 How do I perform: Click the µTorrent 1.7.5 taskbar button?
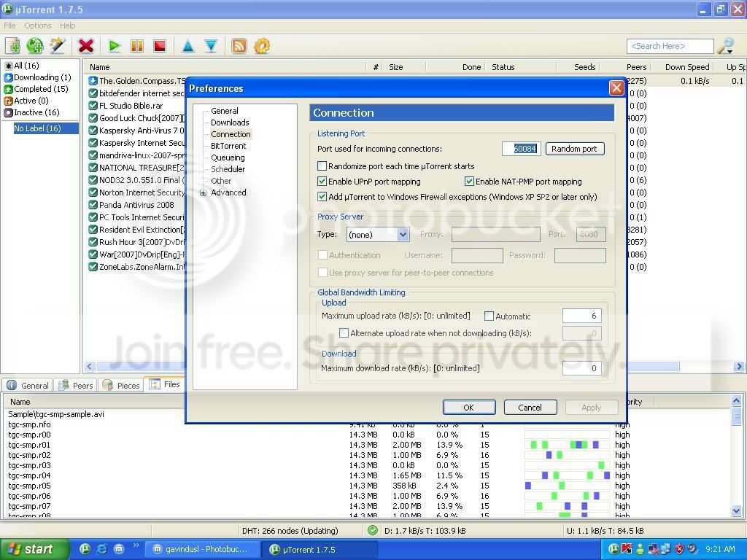320,550
